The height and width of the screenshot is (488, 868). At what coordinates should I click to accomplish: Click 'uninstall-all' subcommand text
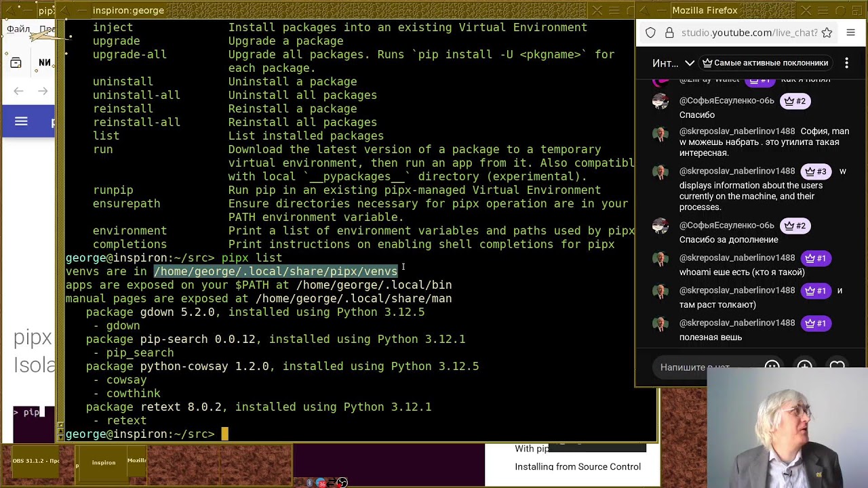click(x=136, y=95)
